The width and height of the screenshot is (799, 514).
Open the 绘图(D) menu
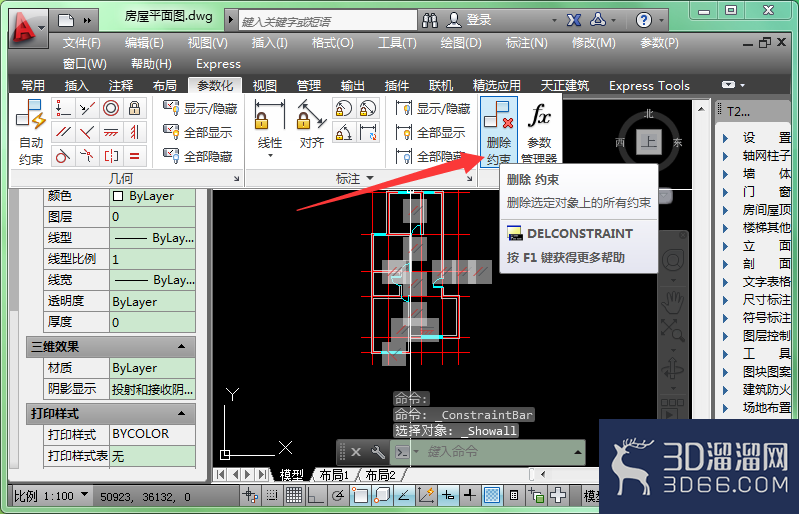click(461, 43)
